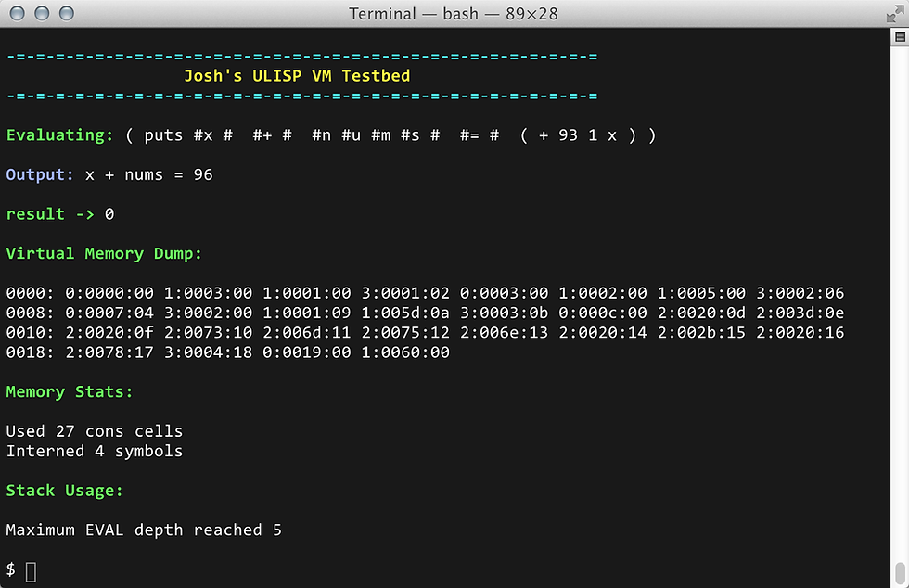Click the 'Josh's ULISP VM Testbed' heading
Viewport: 909px width, 588px height.
tap(297, 76)
